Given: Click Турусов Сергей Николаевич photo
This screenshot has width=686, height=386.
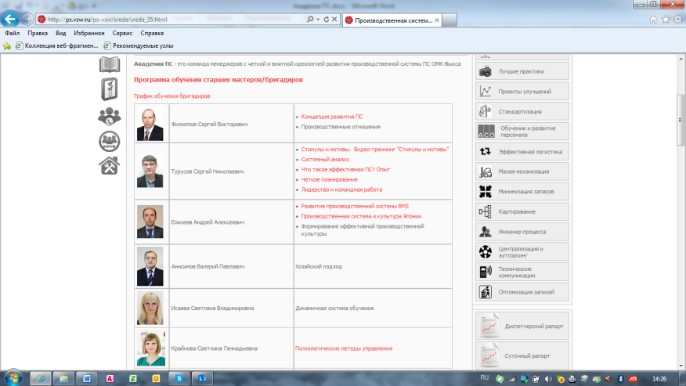Looking at the screenshot, I should (150, 171).
